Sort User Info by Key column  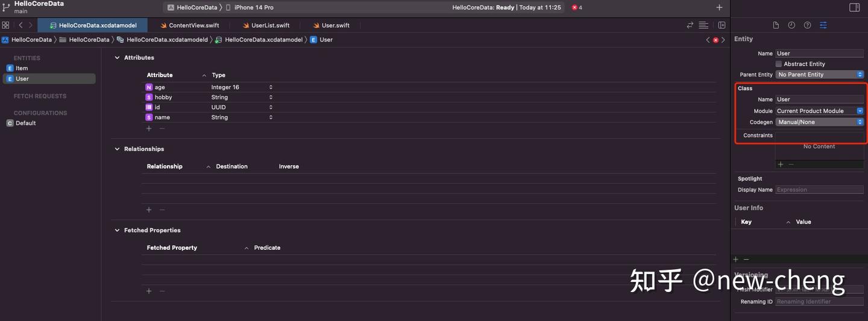tap(746, 222)
